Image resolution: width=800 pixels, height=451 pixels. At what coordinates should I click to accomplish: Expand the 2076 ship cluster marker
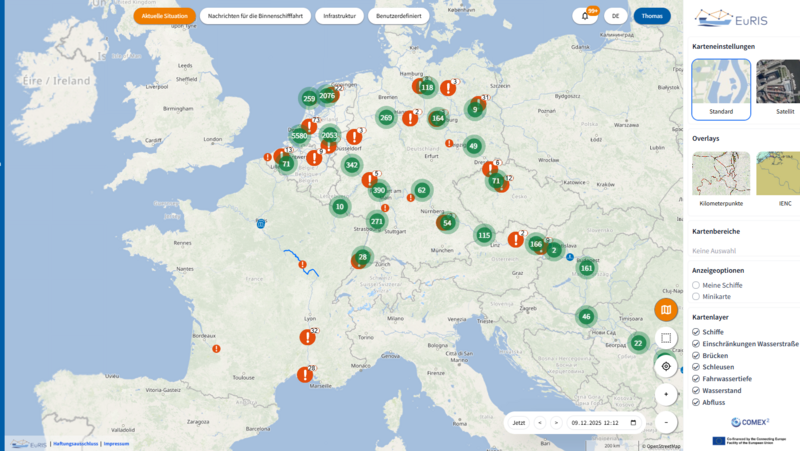tap(327, 96)
